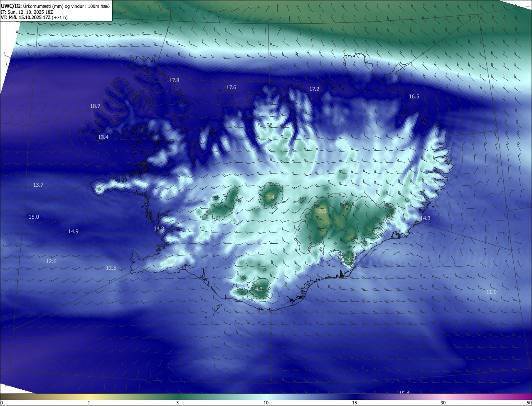Click the 3.7 value label near the south coast
Screen dimensions: 532x406
350,260
